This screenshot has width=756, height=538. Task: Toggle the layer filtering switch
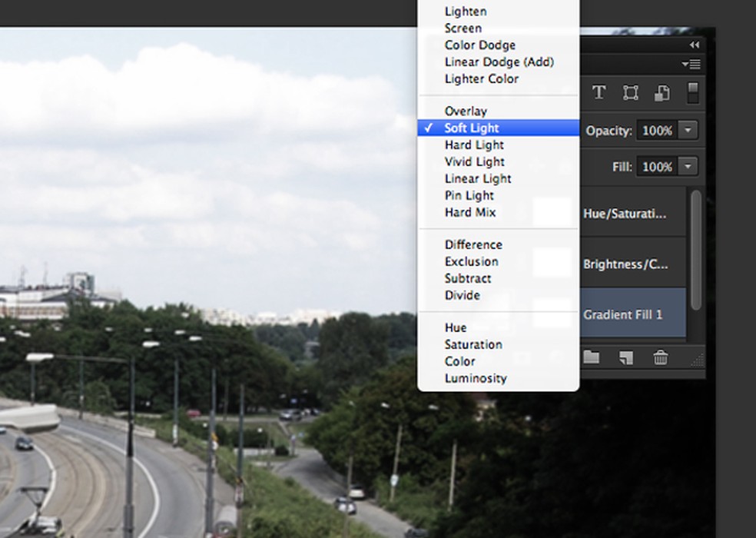click(692, 93)
